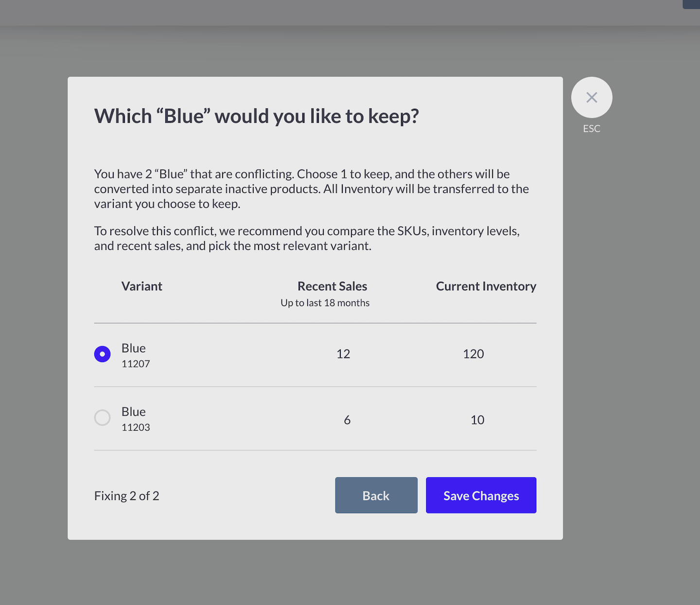The width and height of the screenshot is (700, 605).
Task: Click the Recent Sales column header
Action: point(332,286)
